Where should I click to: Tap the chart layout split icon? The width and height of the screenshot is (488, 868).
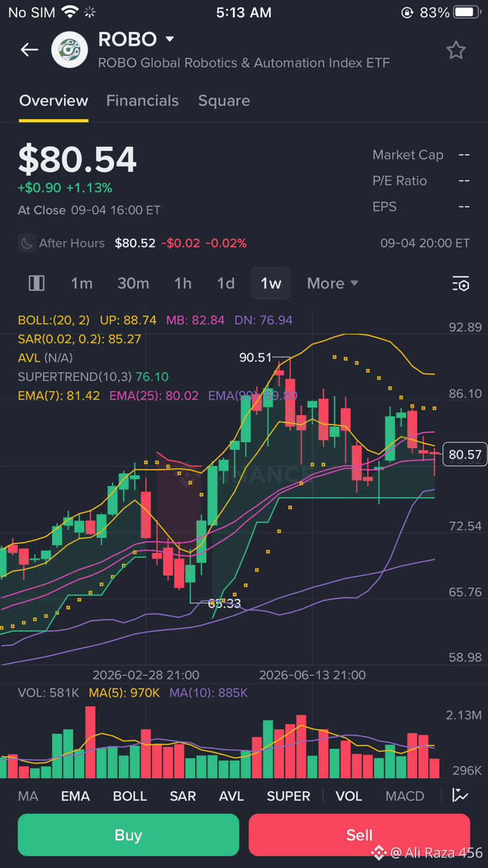[37, 283]
